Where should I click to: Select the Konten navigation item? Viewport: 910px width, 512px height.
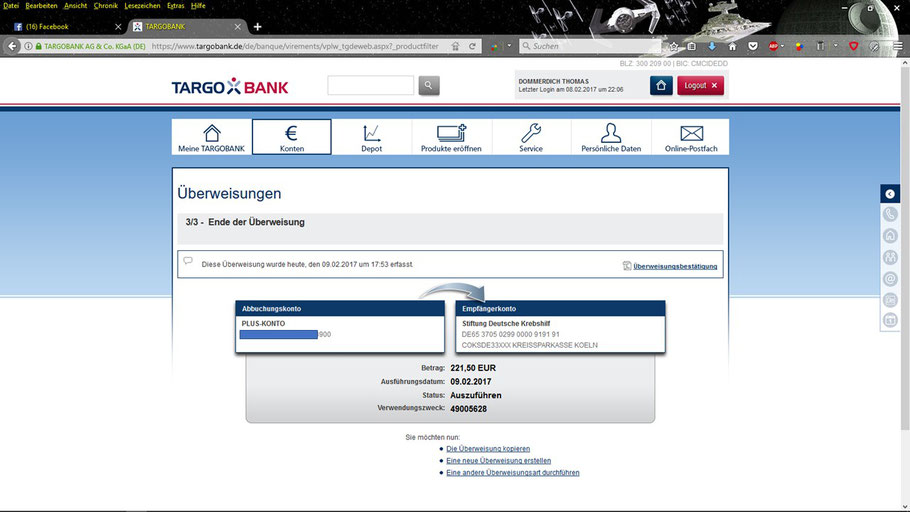click(292, 137)
